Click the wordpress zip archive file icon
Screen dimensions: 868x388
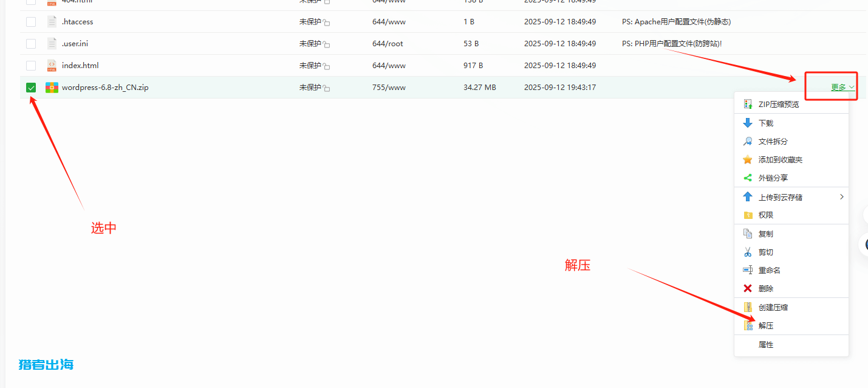click(52, 88)
